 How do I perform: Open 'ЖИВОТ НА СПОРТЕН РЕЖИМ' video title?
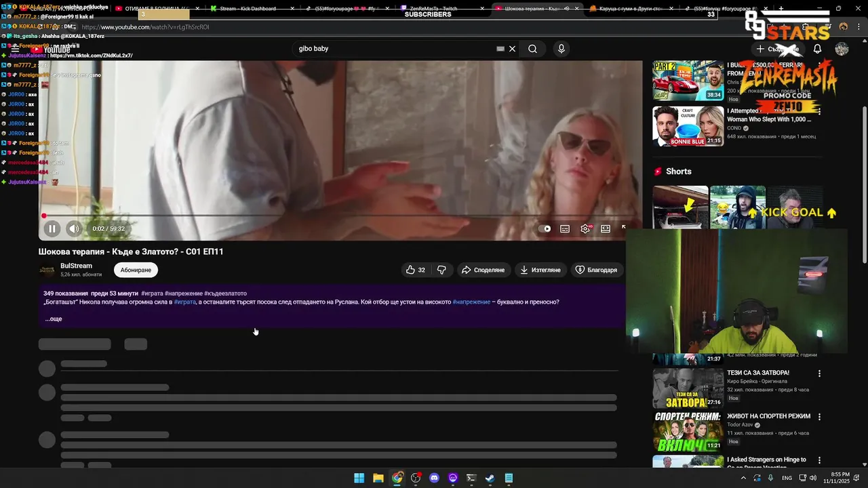click(768, 416)
